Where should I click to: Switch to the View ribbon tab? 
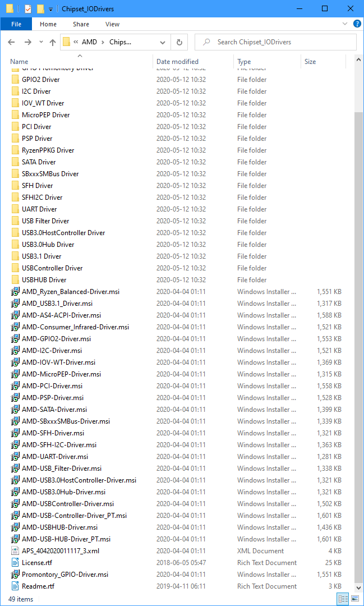pos(112,24)
